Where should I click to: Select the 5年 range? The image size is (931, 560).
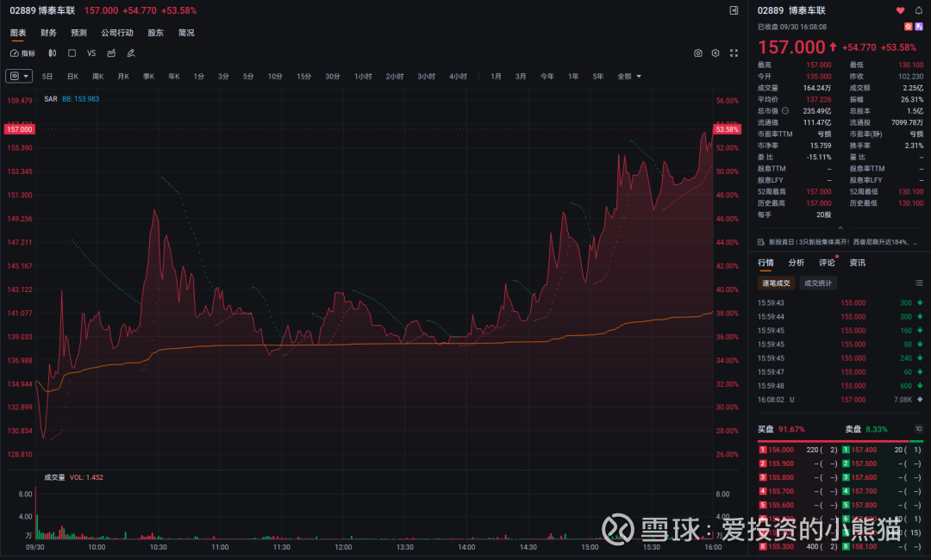pyautogui.click(x=598, y=77)
